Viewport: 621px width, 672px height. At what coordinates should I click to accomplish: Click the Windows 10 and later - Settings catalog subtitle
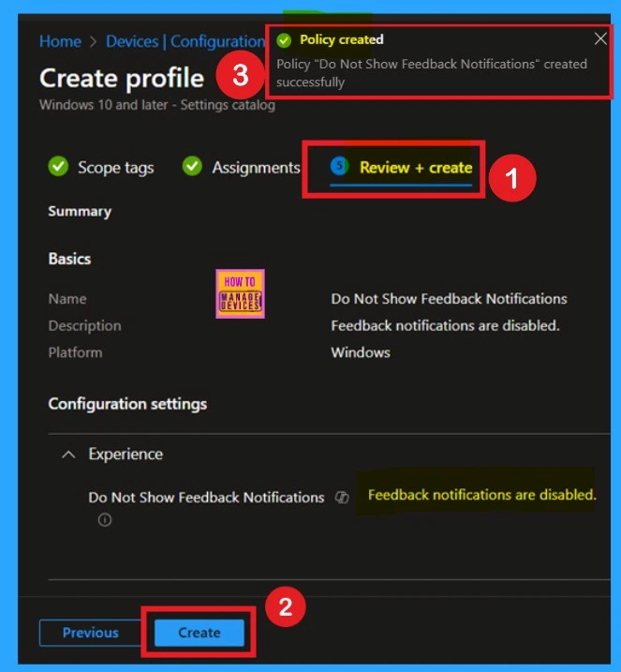[157, 105]
